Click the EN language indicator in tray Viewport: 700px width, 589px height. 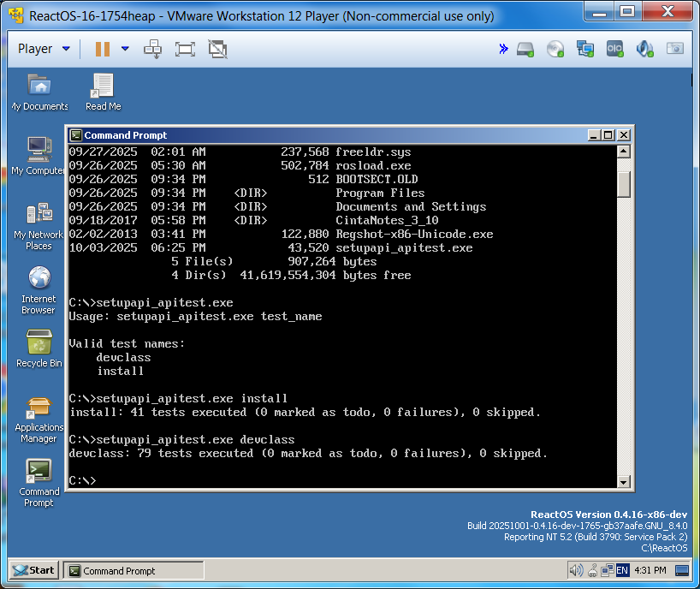coord(622,570)
